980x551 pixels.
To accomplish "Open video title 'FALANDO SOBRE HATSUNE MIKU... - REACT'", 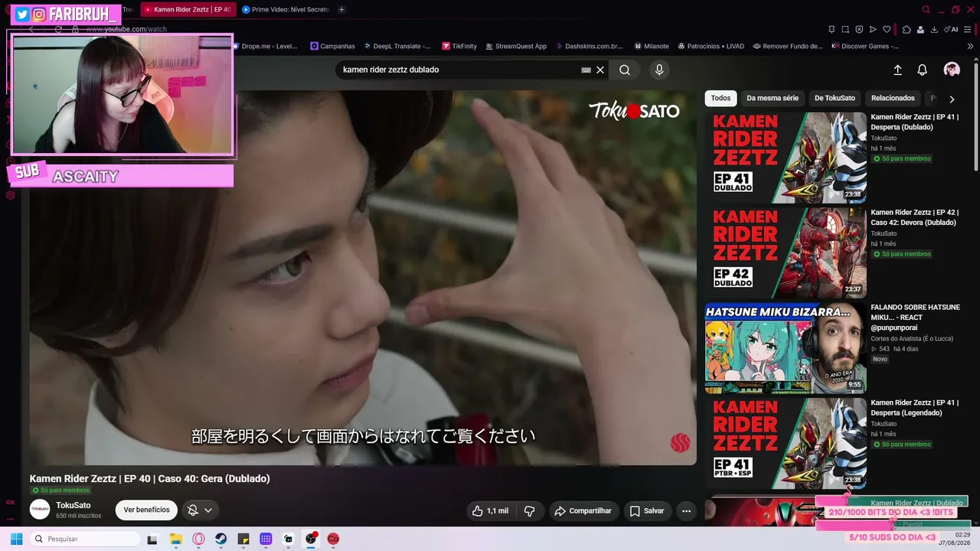I will pos(915,318).
